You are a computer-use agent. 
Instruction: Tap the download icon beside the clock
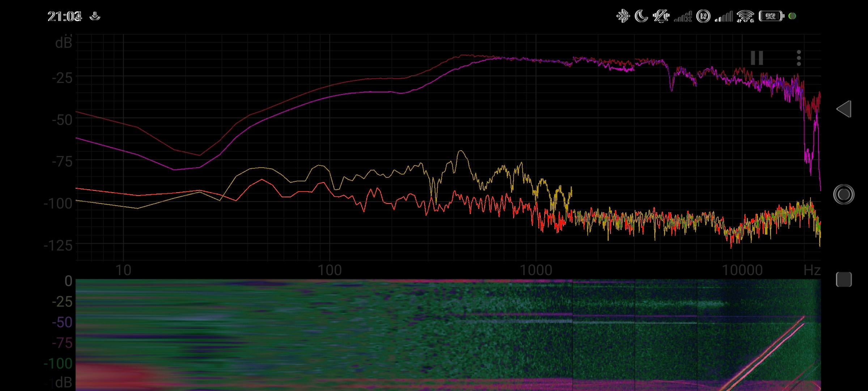[95, 16]
